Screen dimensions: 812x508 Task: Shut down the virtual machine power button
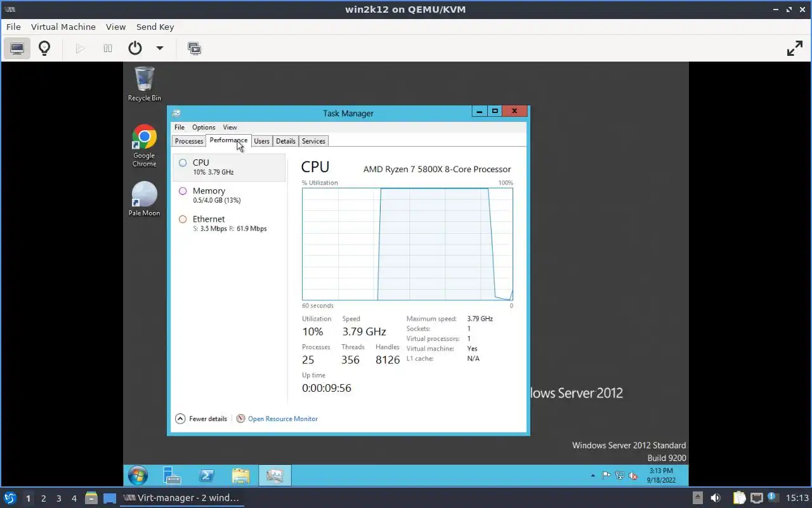(134, 48)
